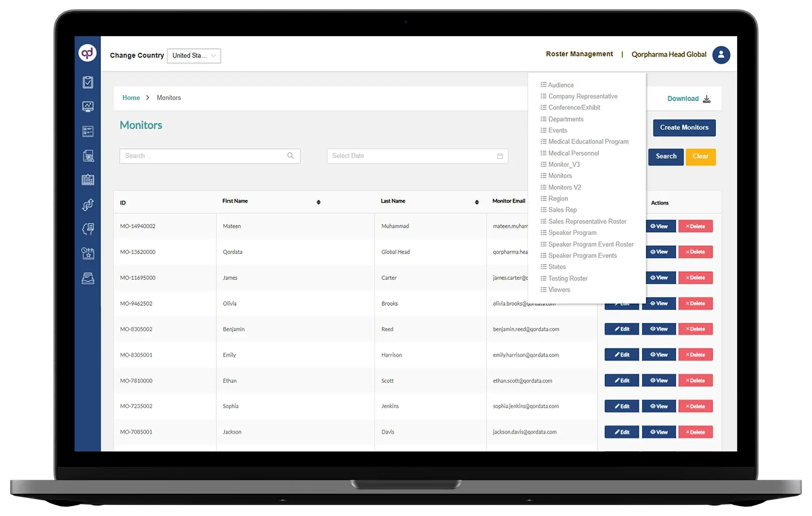812x516 pixels.
Task: Delete the Qordata Global Head row
Action: click(695, 252)
